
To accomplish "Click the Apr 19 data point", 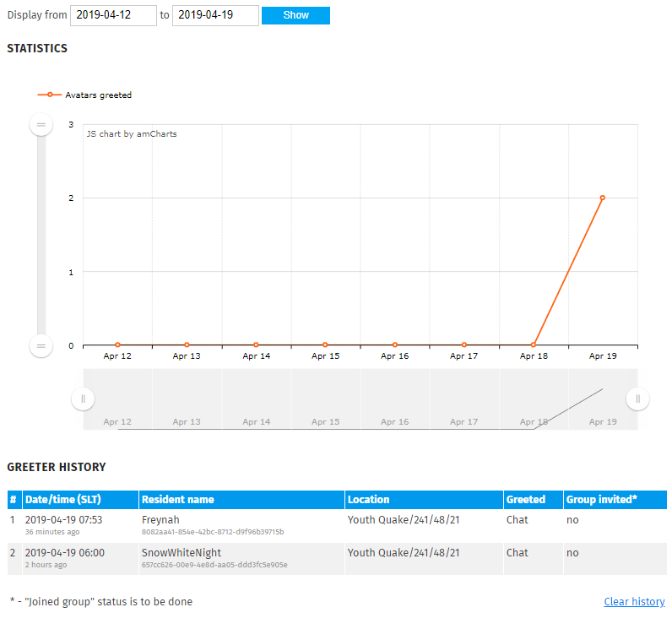I will coord(603,198).
